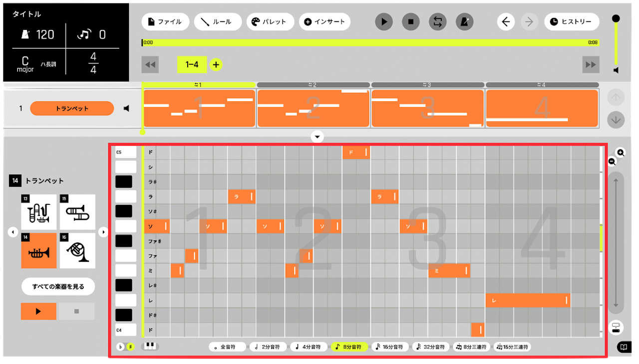The width and height of the screenshot is (639, 364).
Task: Show next instruments with the right arrow
Action: (x=103, y=232)
